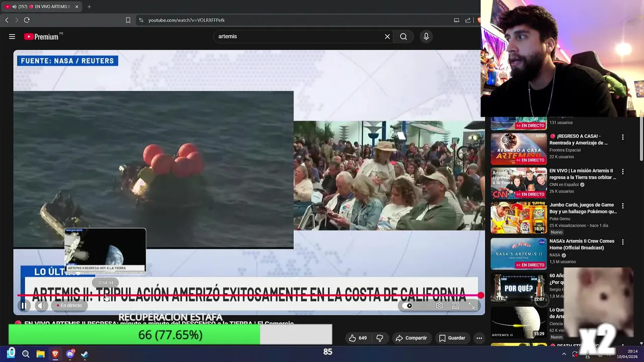The image size is (644, 362).
Task: Open the 13:29 moon video thumbnail
Action: (519, 323)
